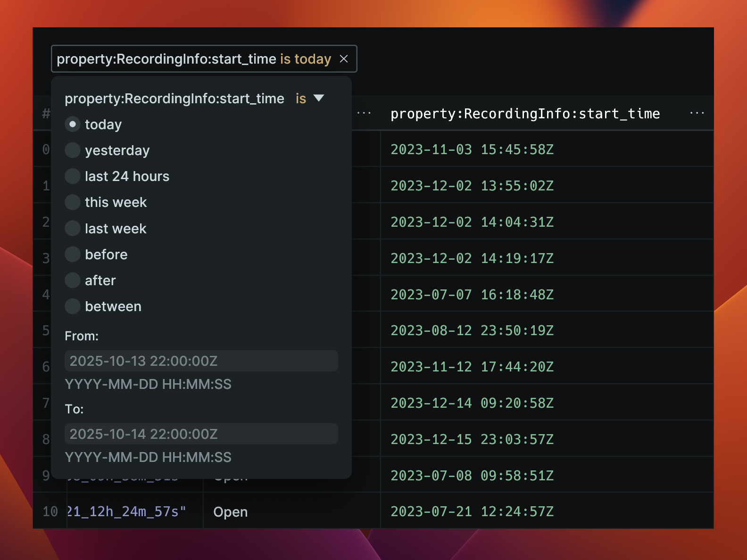Pick the 'this week' radio button
The image size is (747, 560).
coord(73,202)
